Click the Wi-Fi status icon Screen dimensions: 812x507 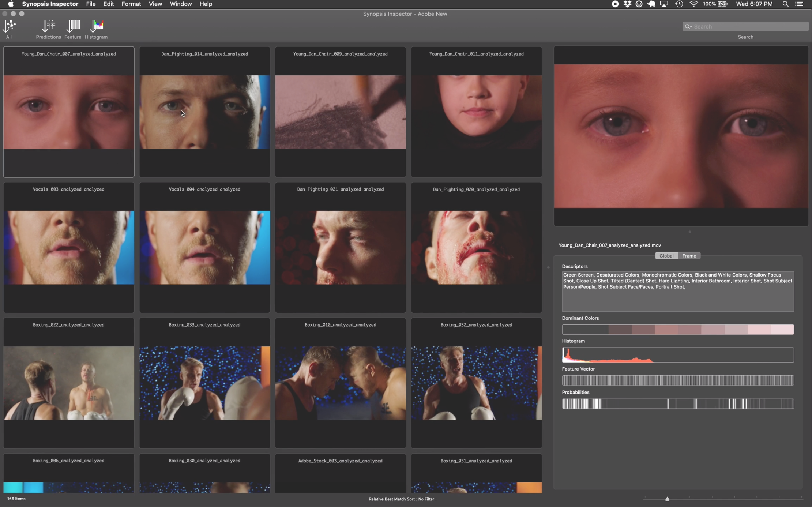(693, 4)
